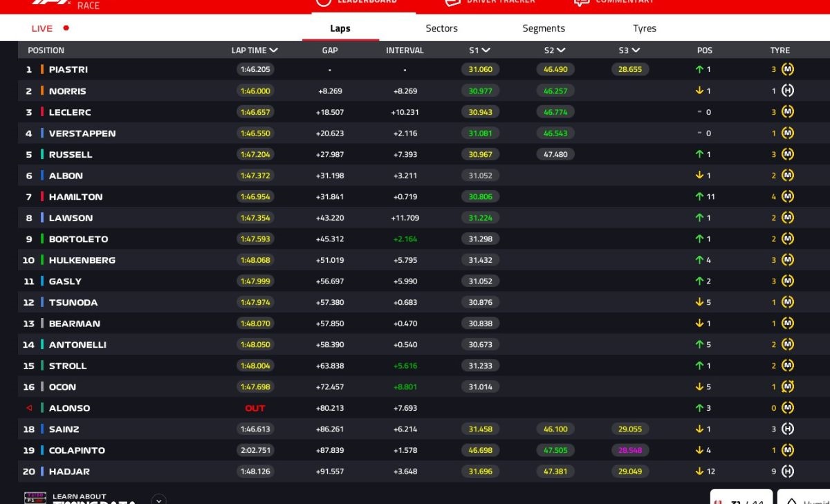This screenshot has height=504, width=830.
Task: Click the GAP column header
Action: pos(330,50)
